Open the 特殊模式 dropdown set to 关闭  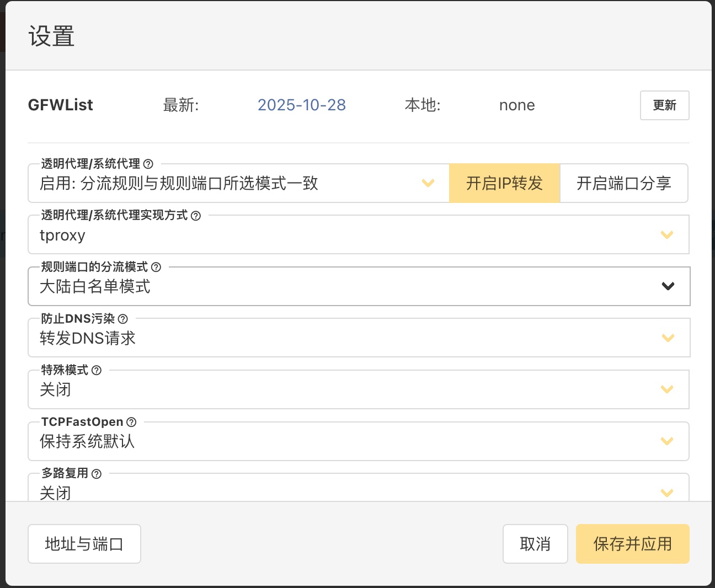click(358, 390)
